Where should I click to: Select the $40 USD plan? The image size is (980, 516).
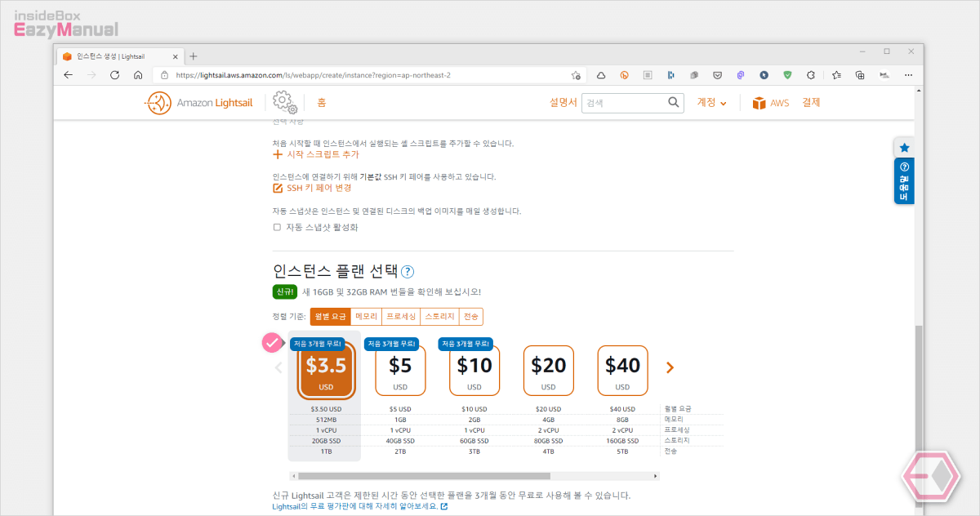tap(622, 371)
